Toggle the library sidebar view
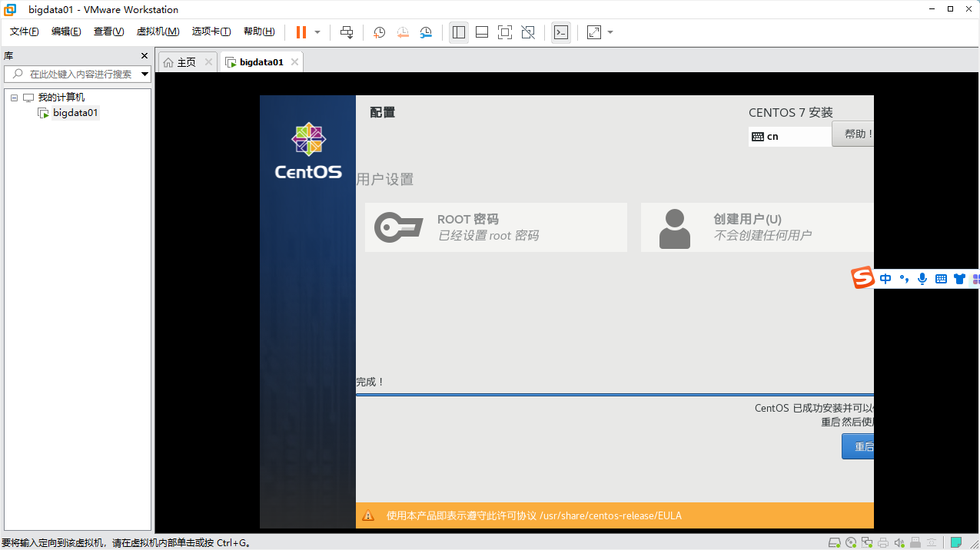The height and width of the screenshot is (550, 980). tap(459, 32)
